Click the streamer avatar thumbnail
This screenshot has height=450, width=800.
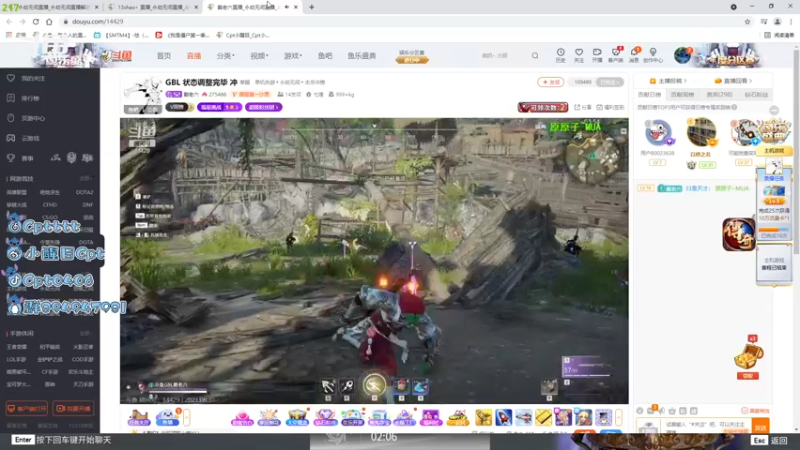pyautogui.click(x=143, y=95)
